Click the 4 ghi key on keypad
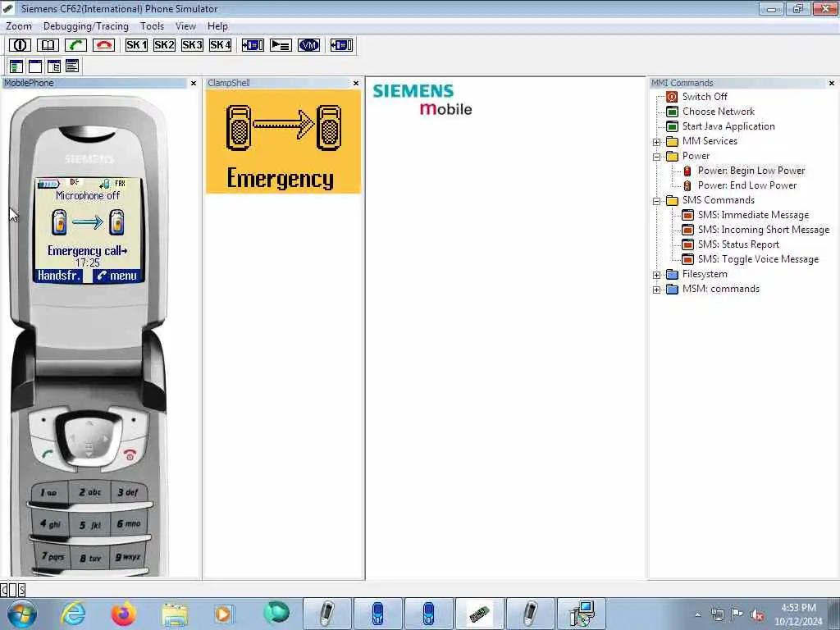Image resolution: width=840 pixels, height=630 pixels. click(50, 523)
